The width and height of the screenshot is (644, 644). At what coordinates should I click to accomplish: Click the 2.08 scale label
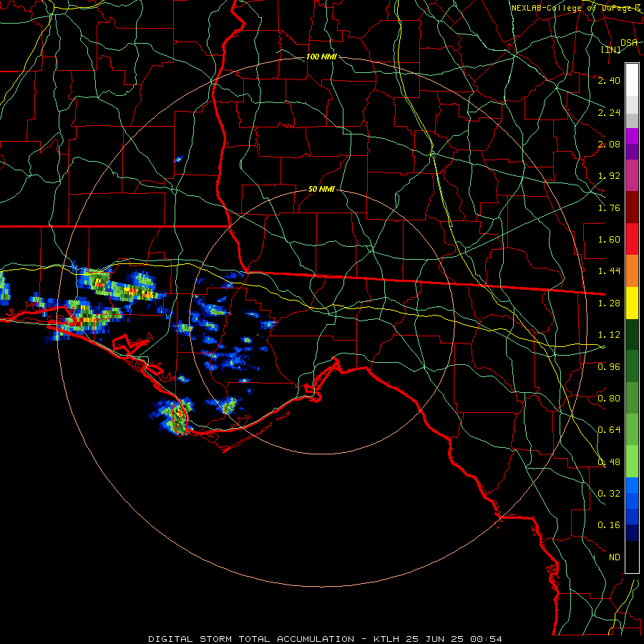point(609,144)
